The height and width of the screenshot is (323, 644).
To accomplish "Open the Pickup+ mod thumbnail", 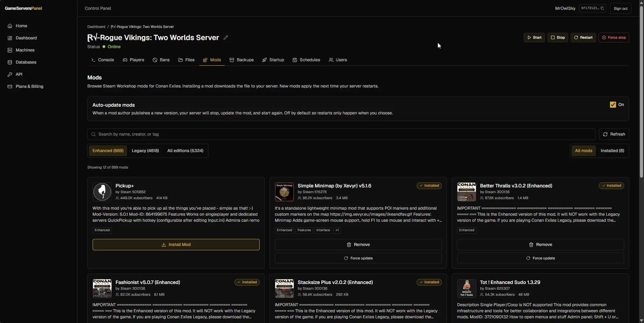I will point(102,192).
